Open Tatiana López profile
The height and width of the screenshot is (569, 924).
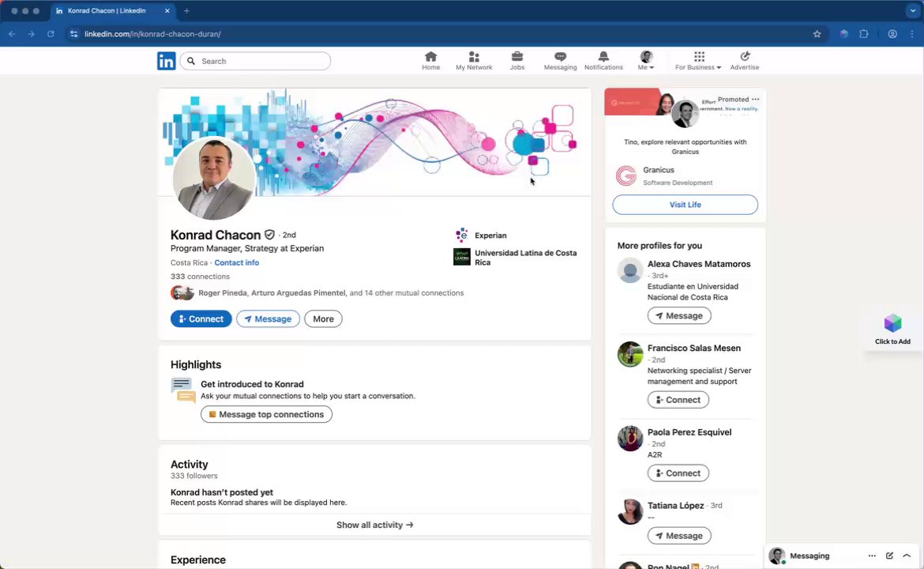(675, 505)
